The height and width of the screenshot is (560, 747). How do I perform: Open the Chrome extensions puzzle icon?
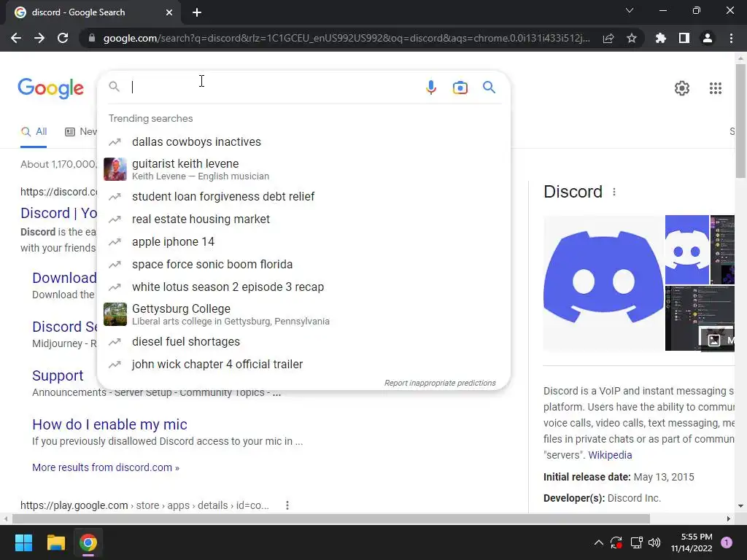coord(660,38)
